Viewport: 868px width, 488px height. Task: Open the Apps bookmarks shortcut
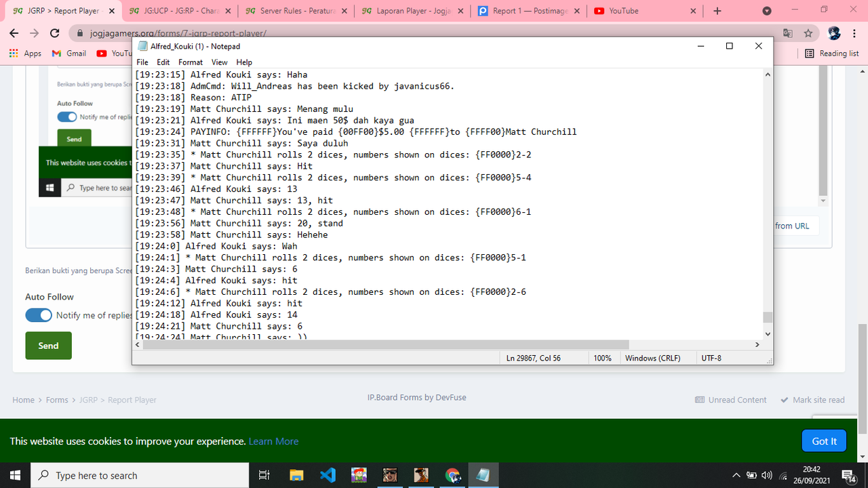coord(25,53)
